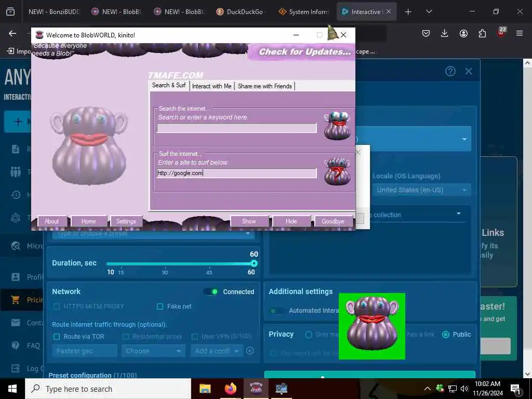The width and height of the screenshot is (532, 399).
Task: Click the About button in BlobWORLD
Action: pyautogui.click(x=52, y=221)
